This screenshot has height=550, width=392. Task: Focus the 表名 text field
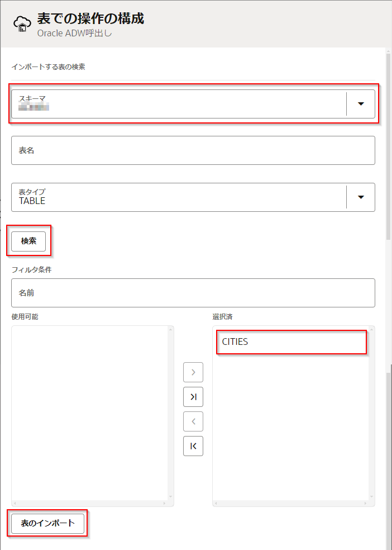click(x=193, y=150)
